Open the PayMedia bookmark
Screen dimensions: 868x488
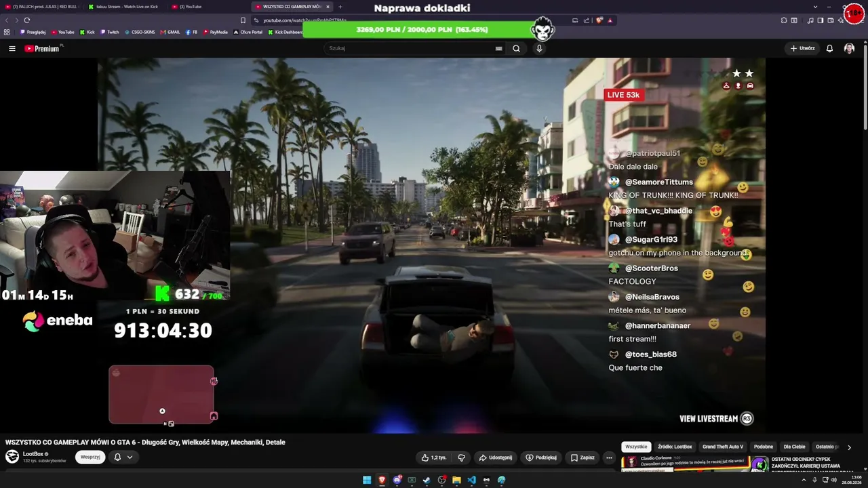coord(215,32)
